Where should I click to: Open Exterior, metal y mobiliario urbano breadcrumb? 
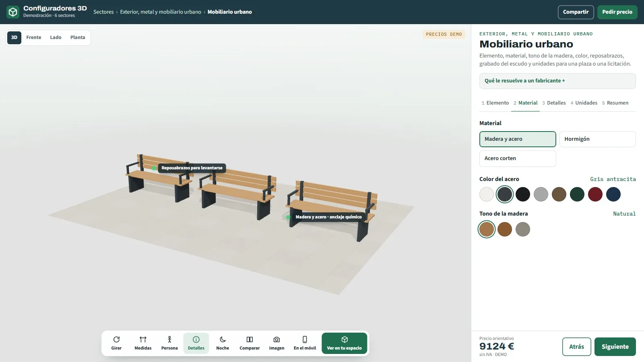pyautogui.click(x=161, y=12)
